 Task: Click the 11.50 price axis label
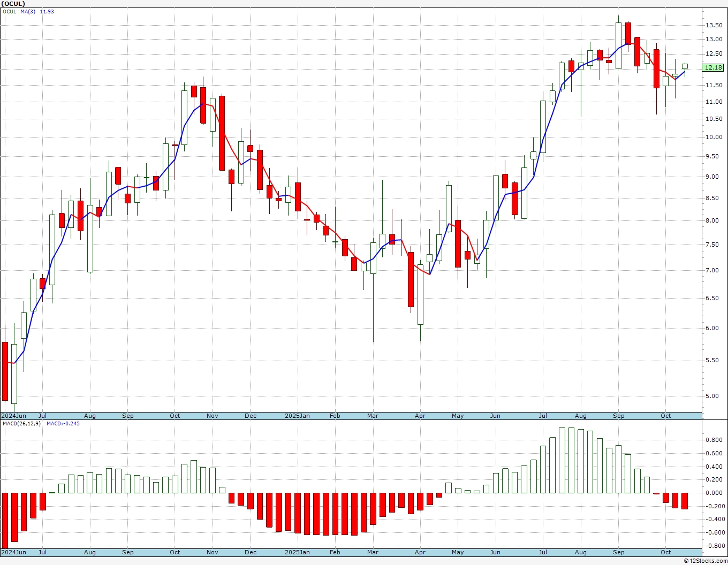714,85
